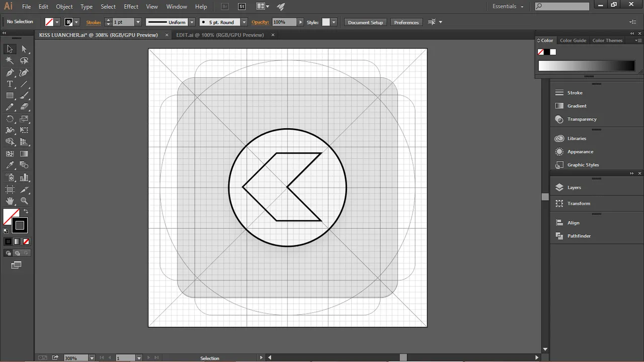Select the Direct Selection tool
This screenshot has height=362, width=644.
click(x=24, y=49)
